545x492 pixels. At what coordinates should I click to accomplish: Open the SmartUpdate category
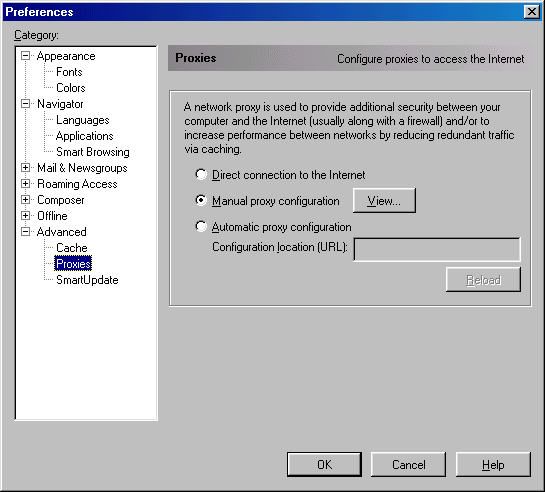point(87,280)
